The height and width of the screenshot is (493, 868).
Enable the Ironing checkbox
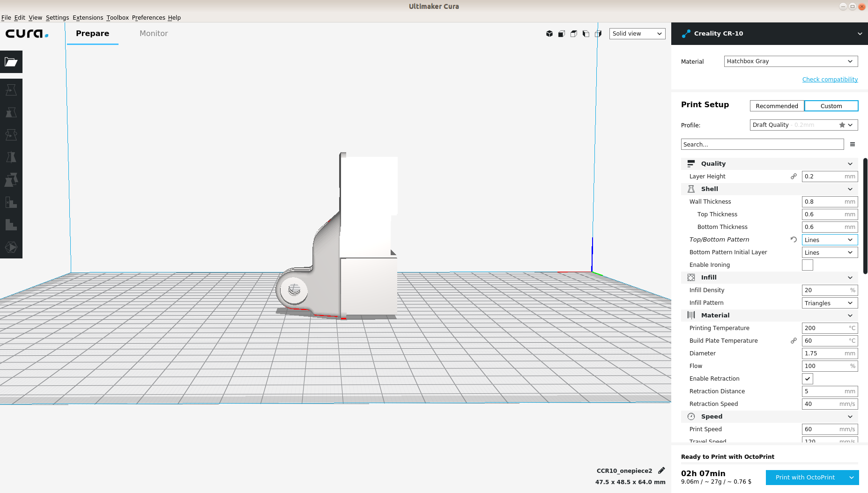point(808,265)
